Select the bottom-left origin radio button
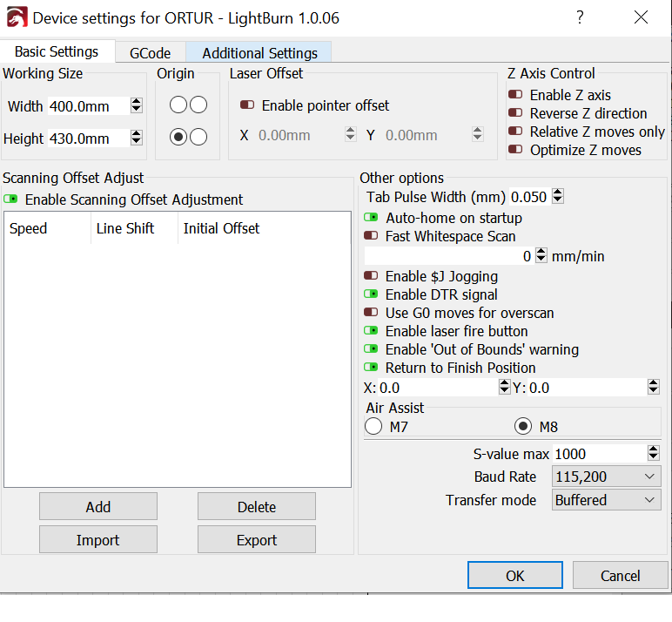The width and height of the screenshot is (672, 622). [x=178, y=138]
